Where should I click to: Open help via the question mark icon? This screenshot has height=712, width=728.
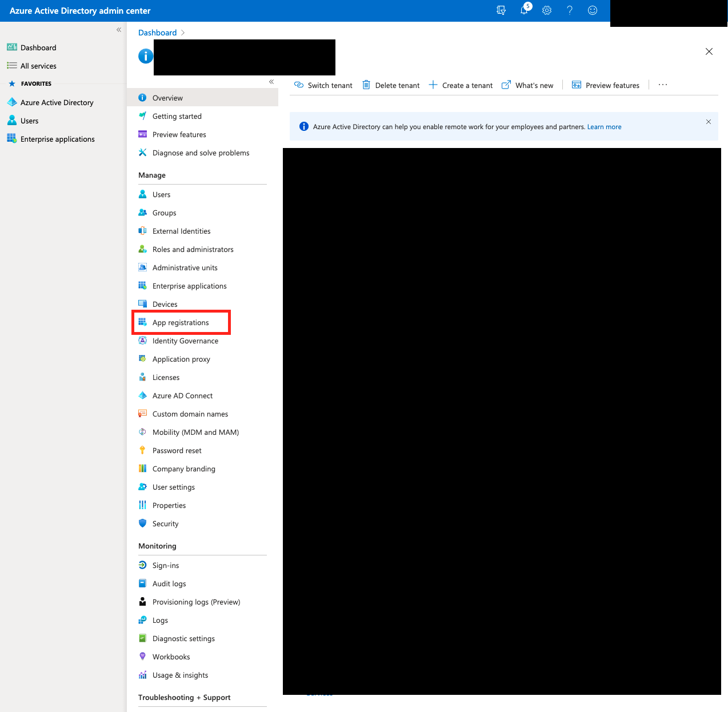click(x=570, y=10)
